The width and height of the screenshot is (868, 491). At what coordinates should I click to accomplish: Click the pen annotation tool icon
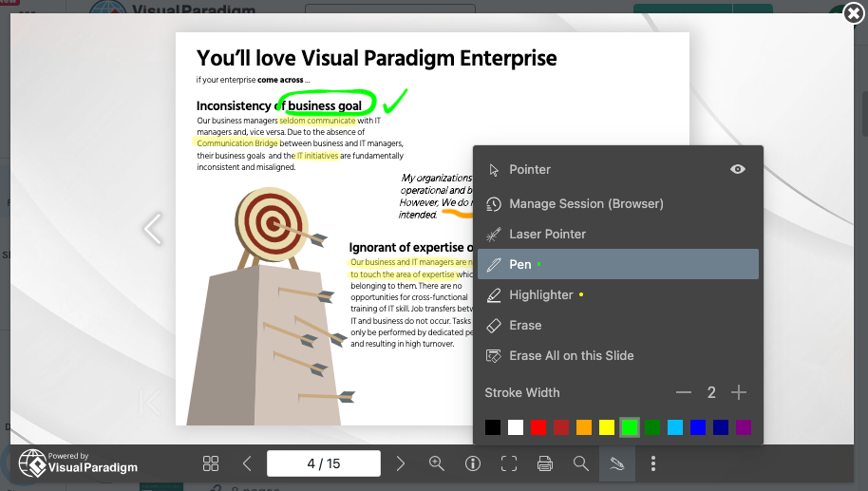[617, 463]
